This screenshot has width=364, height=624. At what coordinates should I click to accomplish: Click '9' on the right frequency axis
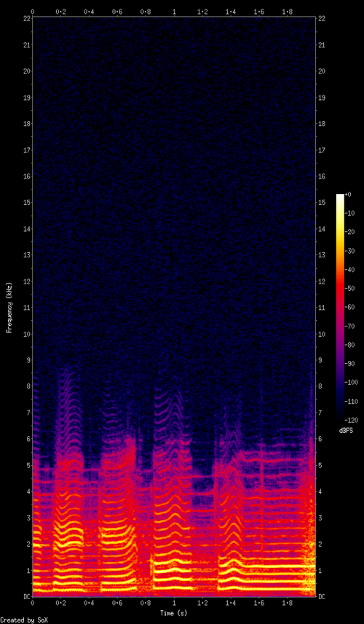[x=320, y=360]
